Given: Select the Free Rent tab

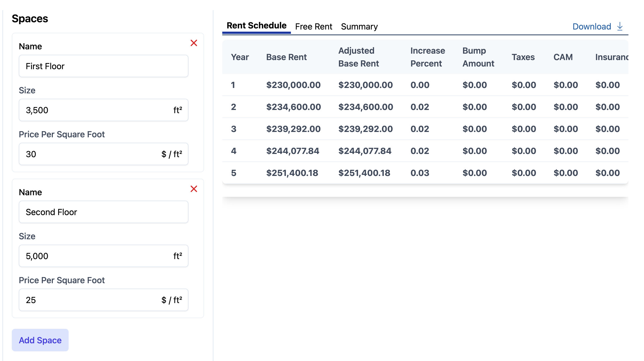Looking at the screenshot, I should coord(314,26).
